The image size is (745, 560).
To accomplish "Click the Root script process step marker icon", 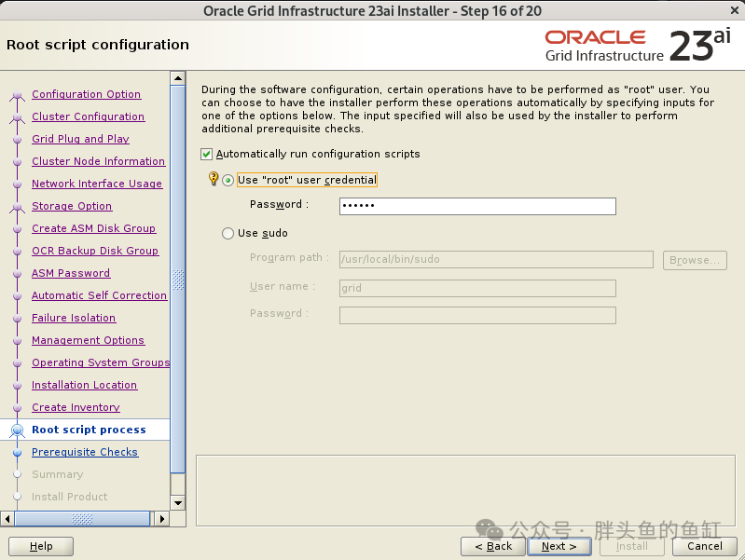I will pyautogui.click(x=17, y=430).
